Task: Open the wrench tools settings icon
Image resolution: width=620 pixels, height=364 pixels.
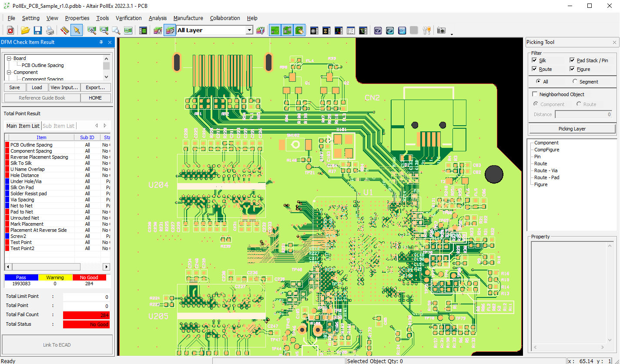Action: pos(426,30)
